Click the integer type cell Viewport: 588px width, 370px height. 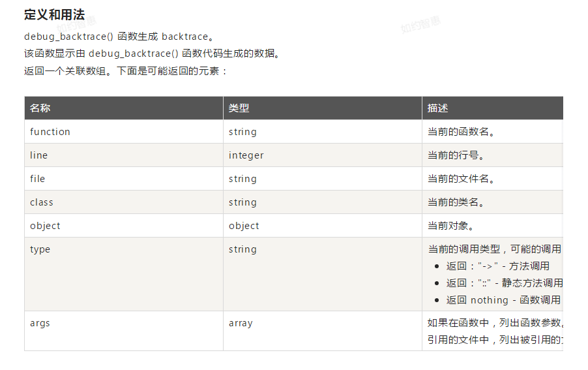tap(246, 155)
